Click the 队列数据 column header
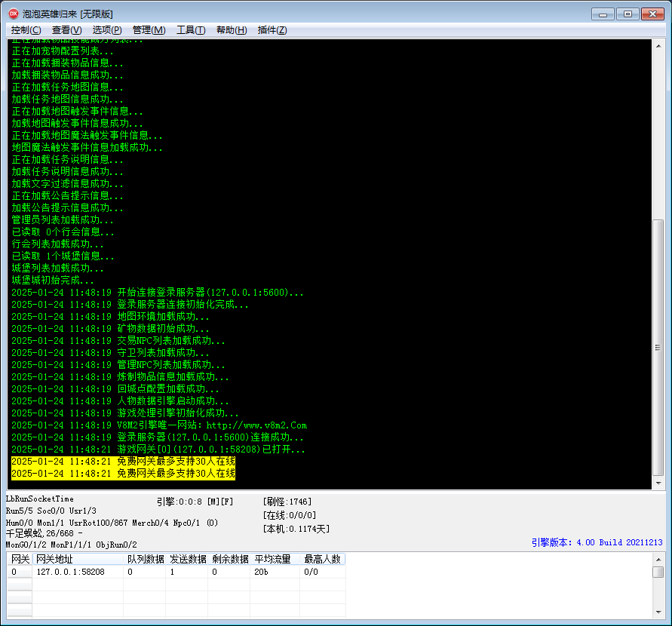Image resolution: width=672 pixels, height=626 pixels. [x=145, y=559]
